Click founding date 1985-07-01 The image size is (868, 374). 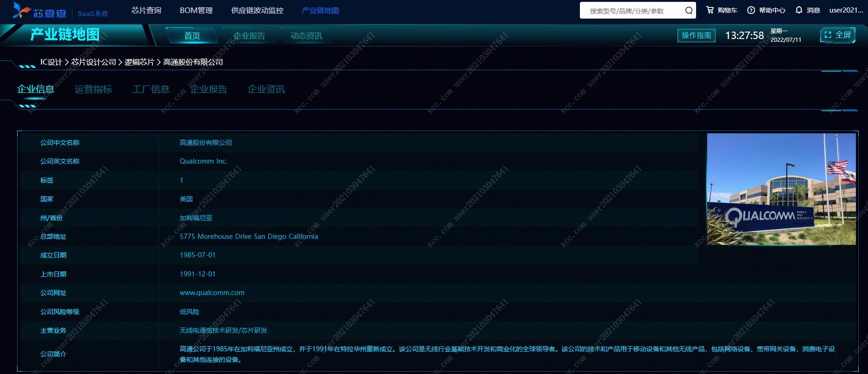click(x=197, y=255)
